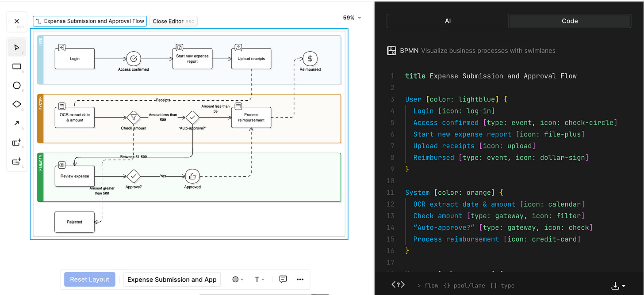Select the add figure tool (P)
The image size is (644, 295).
click(x=17, y=142)
